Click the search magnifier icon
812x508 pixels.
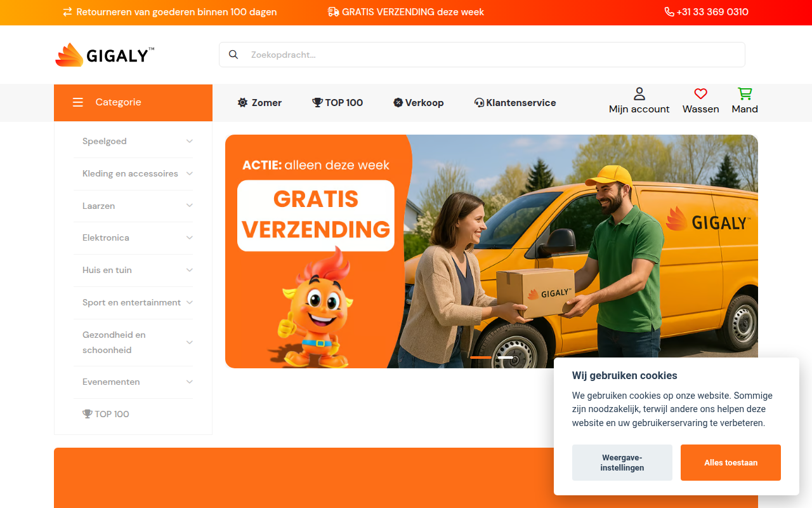(233, 55)
